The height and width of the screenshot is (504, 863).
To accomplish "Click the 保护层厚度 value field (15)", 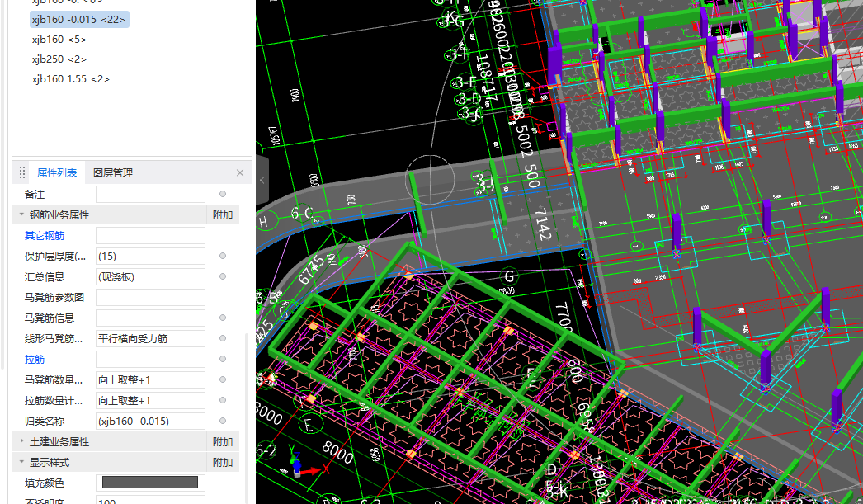I will click(x=150, y=256).
